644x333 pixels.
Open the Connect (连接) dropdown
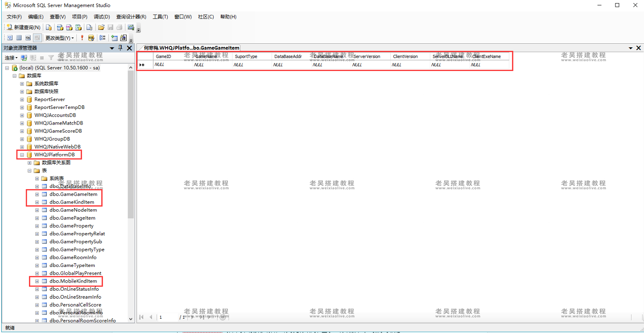click(x=11, y=58)
